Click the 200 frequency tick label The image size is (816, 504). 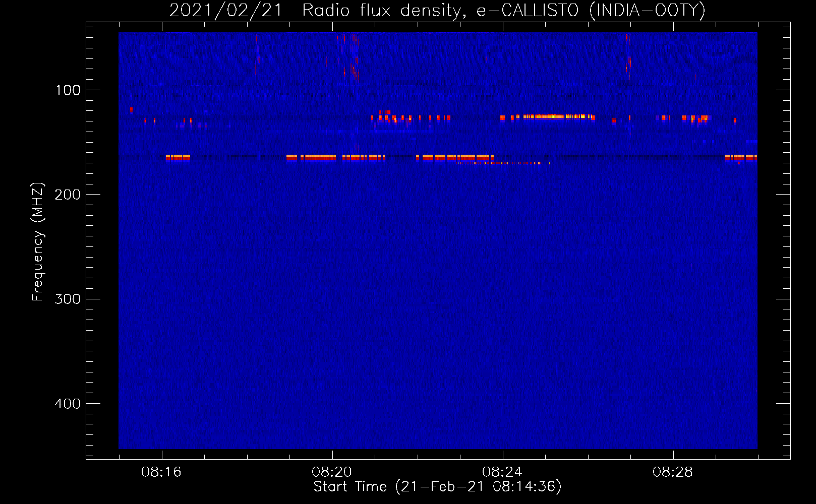pyautogui.click(x=68, y=195)
